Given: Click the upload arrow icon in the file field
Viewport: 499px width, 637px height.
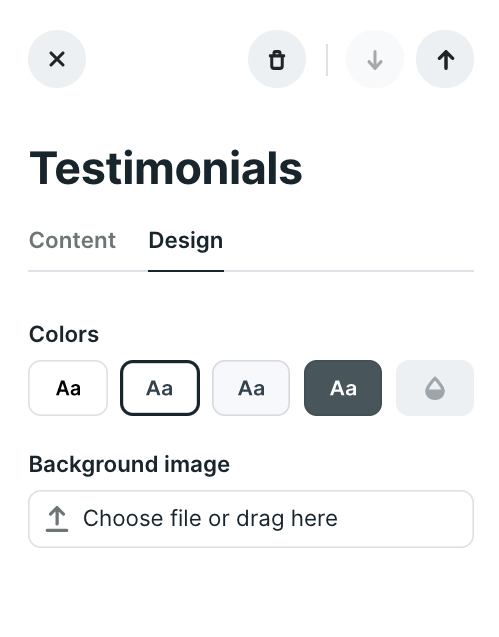Looking at the screenshot, I should (57, 519).
